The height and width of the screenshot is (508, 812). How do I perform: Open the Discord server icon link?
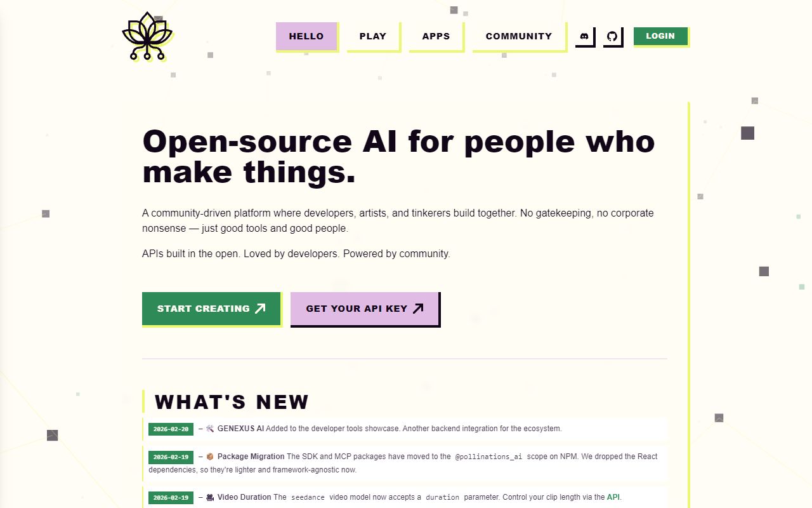coord(584,36)
